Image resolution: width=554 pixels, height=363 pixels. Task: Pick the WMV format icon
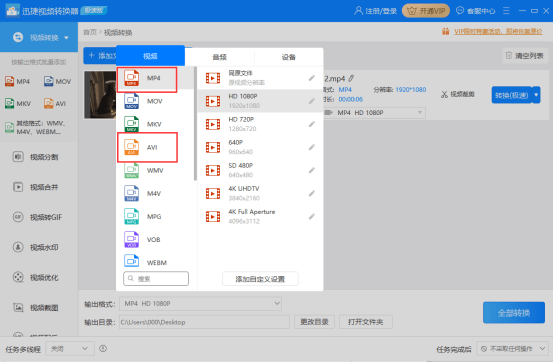[x=131, y=170]
